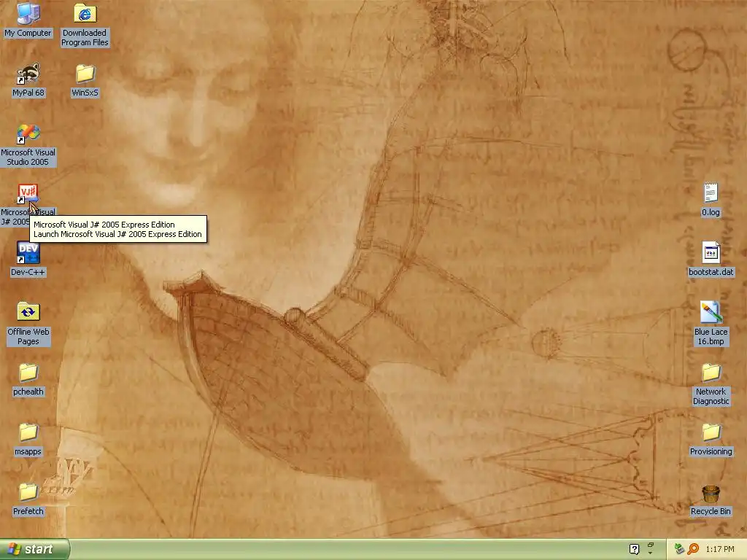
Task: Click the Offline Web Pages label text
Action: (28, 337)
